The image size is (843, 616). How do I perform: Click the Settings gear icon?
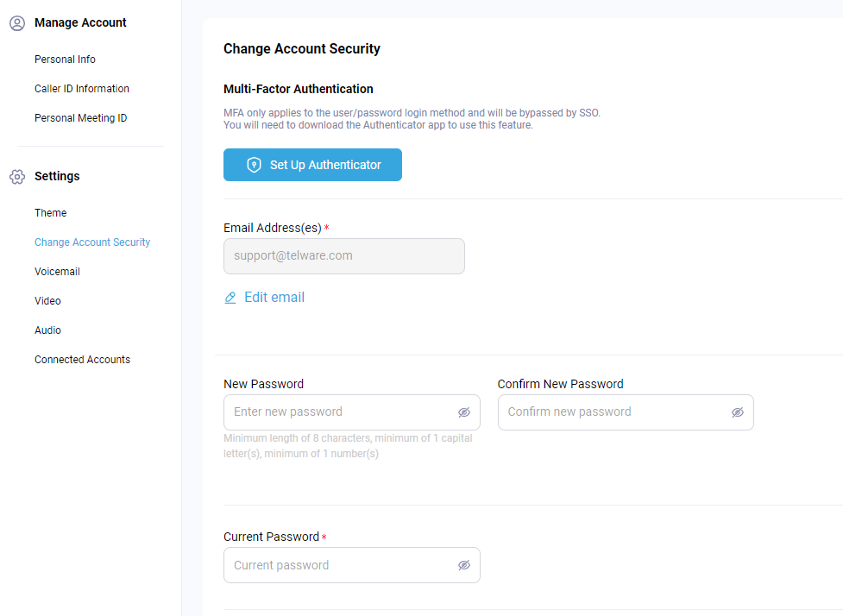pos(17,177)
